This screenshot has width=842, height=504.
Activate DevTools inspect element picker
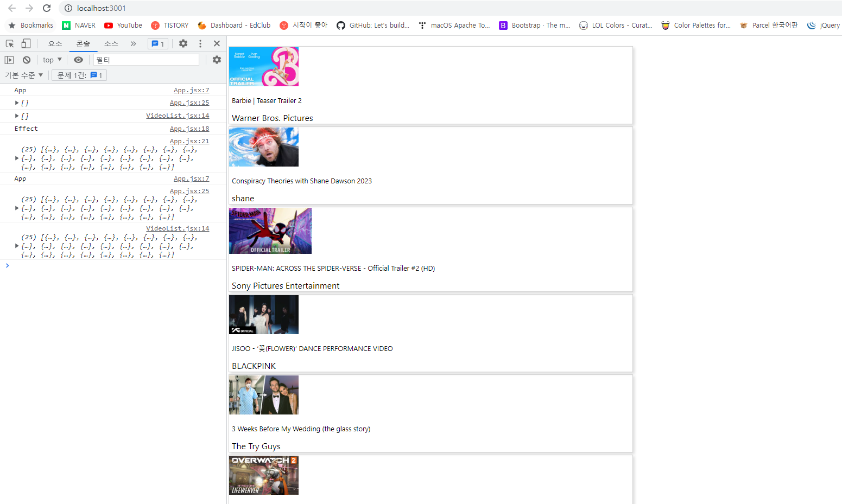pyautogui.click(x=10, y=44)
